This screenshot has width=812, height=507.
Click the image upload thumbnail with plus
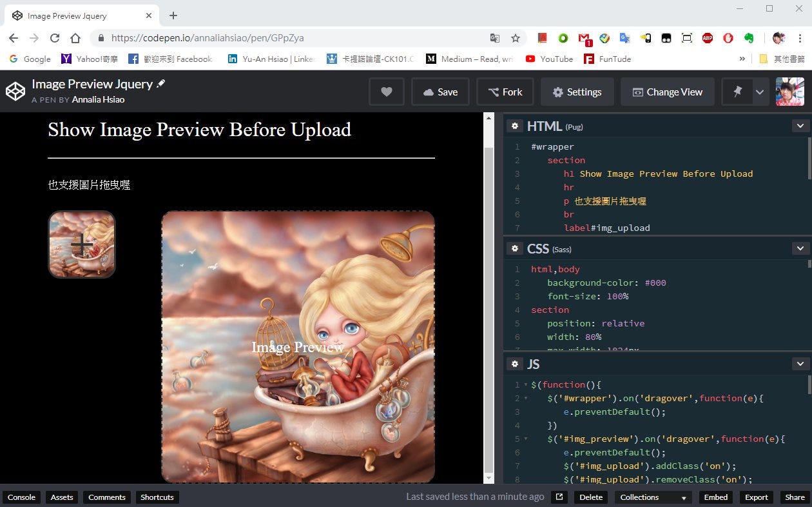coord(82,244)
